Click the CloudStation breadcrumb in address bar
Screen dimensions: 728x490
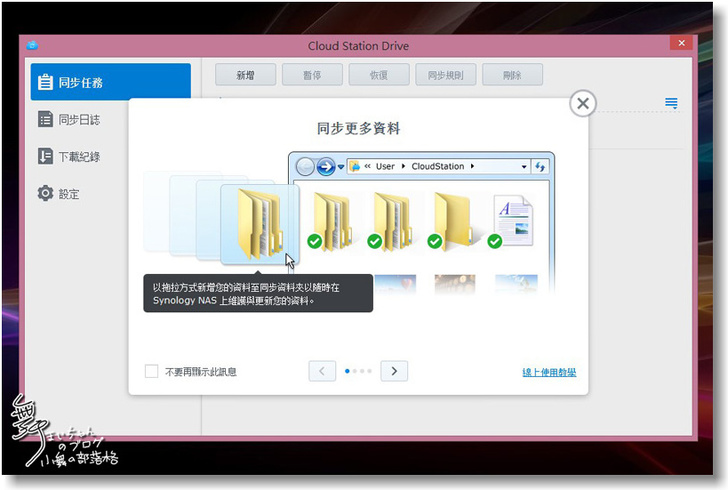437,166
